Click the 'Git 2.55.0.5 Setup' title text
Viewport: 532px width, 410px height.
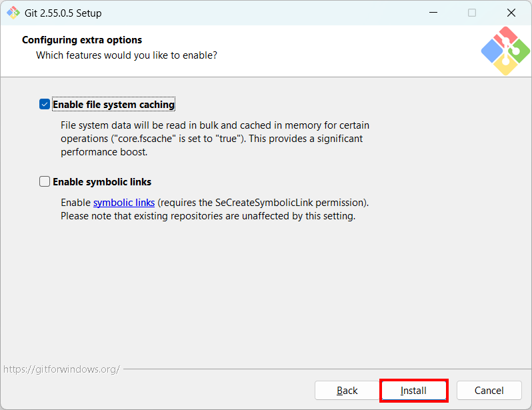[x=63, y=13]
